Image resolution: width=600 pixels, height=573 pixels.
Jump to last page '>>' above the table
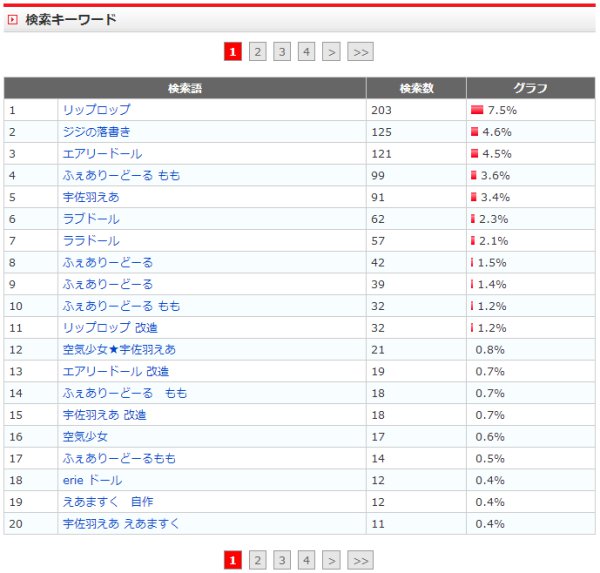[x=360, y=52]
